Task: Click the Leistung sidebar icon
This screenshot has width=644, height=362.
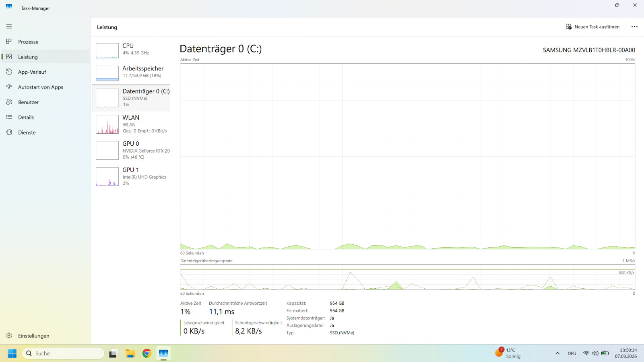Action: (9, 57)
